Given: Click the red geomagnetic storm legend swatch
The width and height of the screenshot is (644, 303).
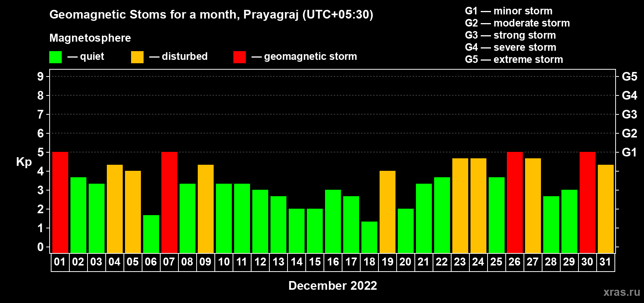Looking at the screenshot, I should (x=239, y=57).
